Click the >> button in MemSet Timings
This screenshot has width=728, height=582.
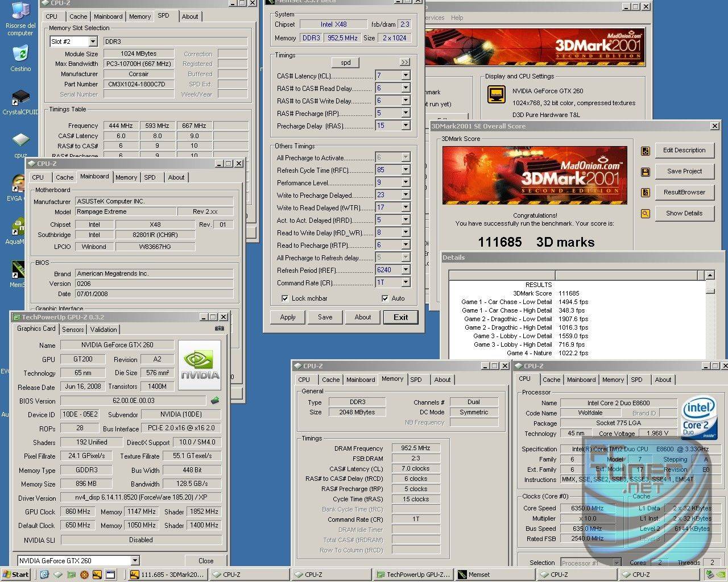(x=404, y=63)
